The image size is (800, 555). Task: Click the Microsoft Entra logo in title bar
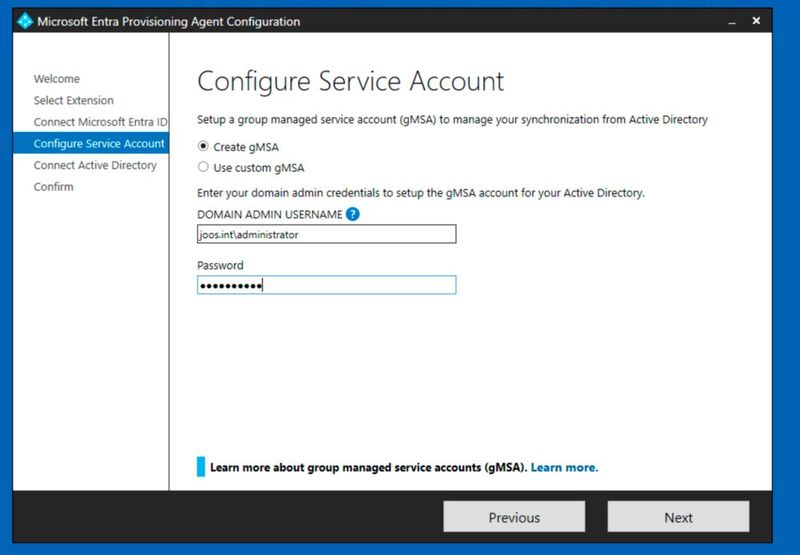pos(24,21)
